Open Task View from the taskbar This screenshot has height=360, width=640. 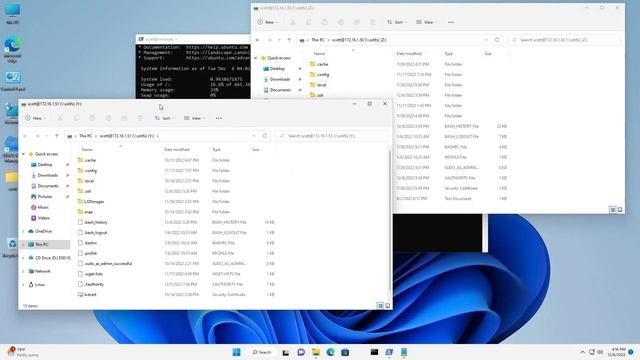[286, 352]
